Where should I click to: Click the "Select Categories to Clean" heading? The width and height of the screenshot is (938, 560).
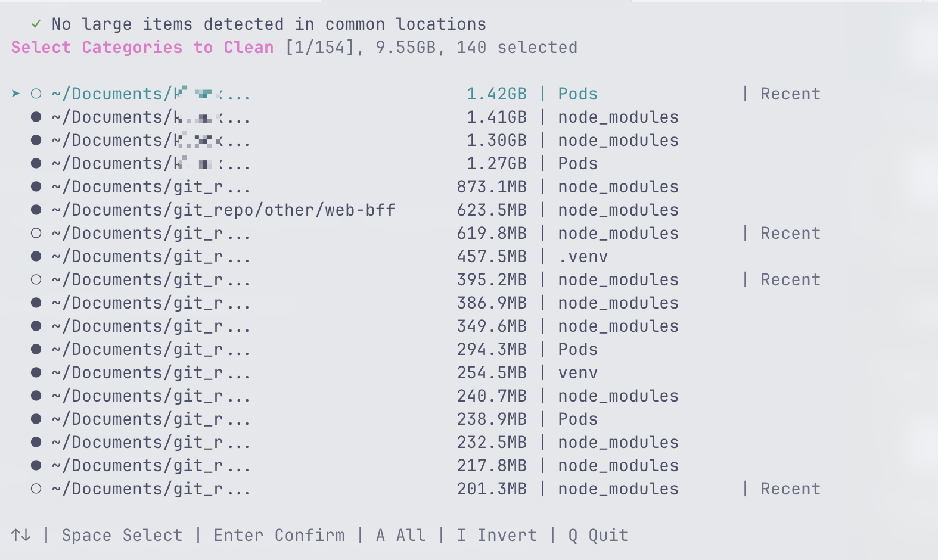click(142, 47)
